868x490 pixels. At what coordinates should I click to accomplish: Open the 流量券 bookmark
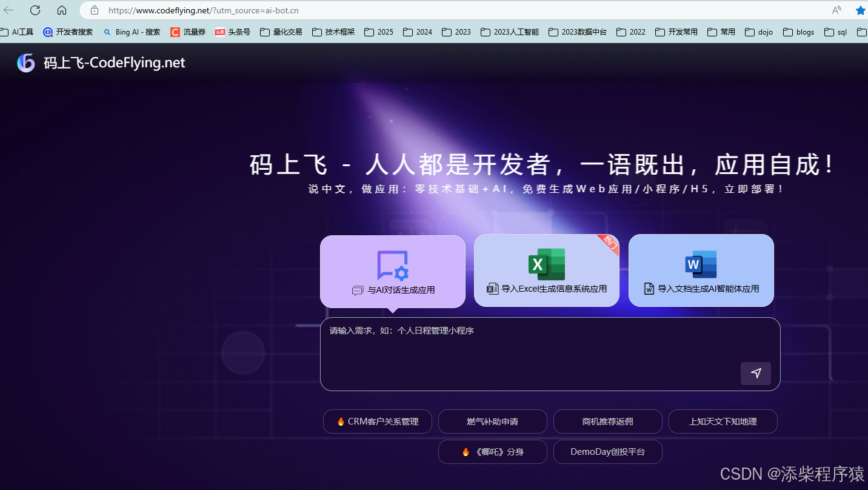pos(188,32)
